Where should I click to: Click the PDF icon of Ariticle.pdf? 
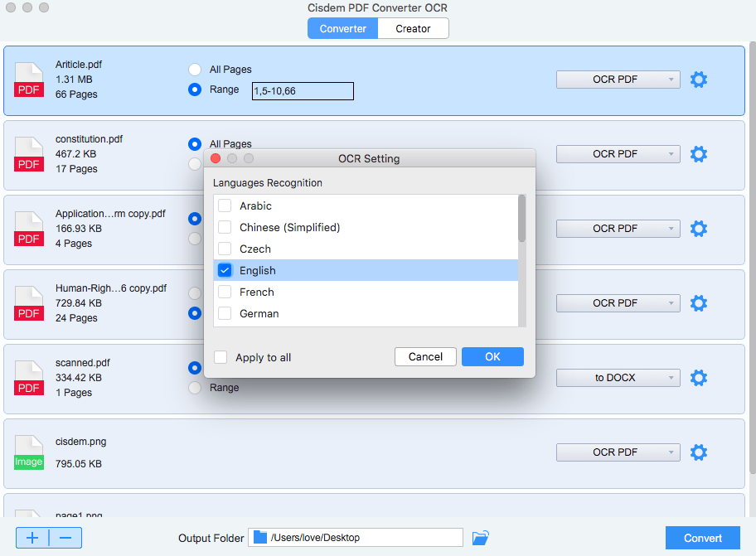29,80
